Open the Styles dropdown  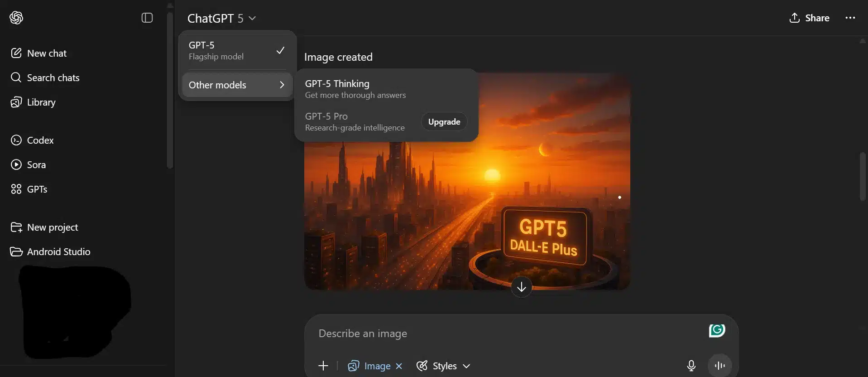coord(443,366)
